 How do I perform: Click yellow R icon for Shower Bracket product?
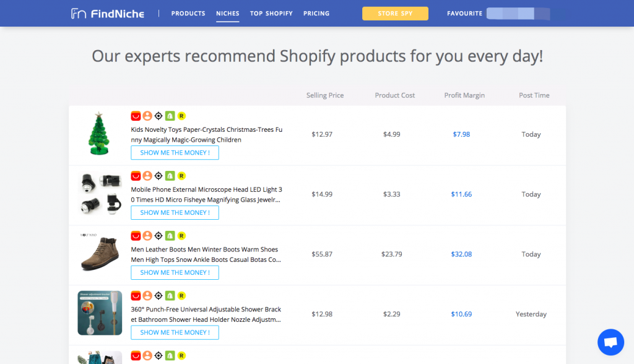[181, 296]
